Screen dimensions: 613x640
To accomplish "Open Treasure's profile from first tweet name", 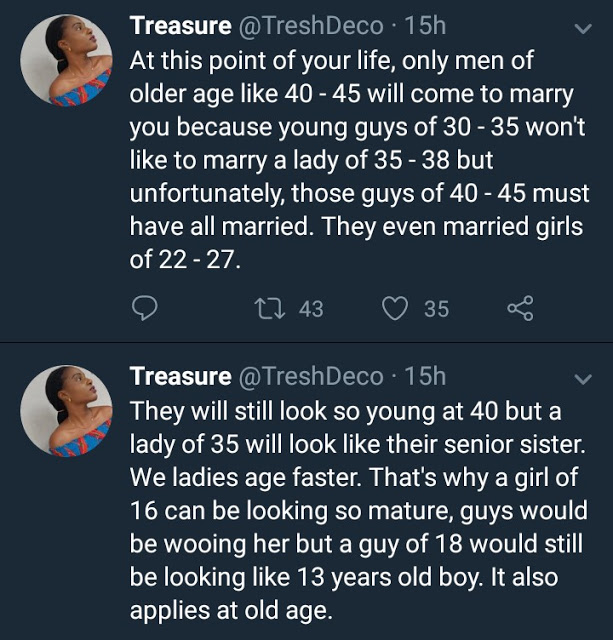I will 180,27.
